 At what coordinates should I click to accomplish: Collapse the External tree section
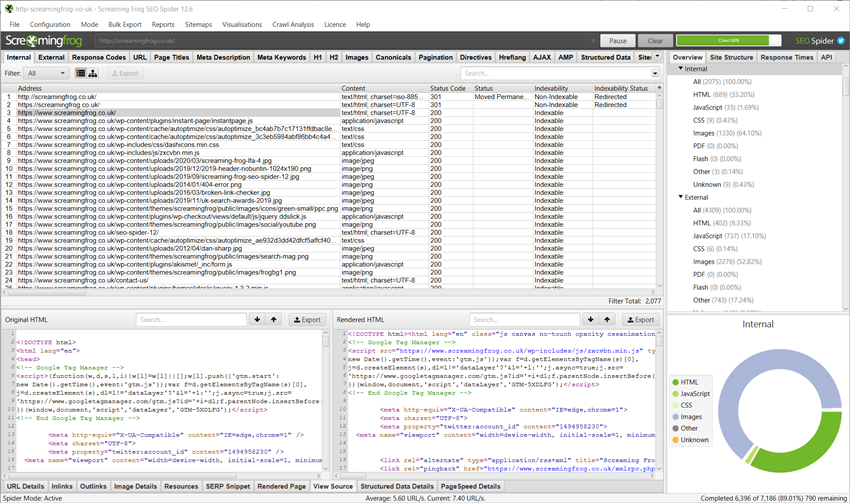coord(680,197)
